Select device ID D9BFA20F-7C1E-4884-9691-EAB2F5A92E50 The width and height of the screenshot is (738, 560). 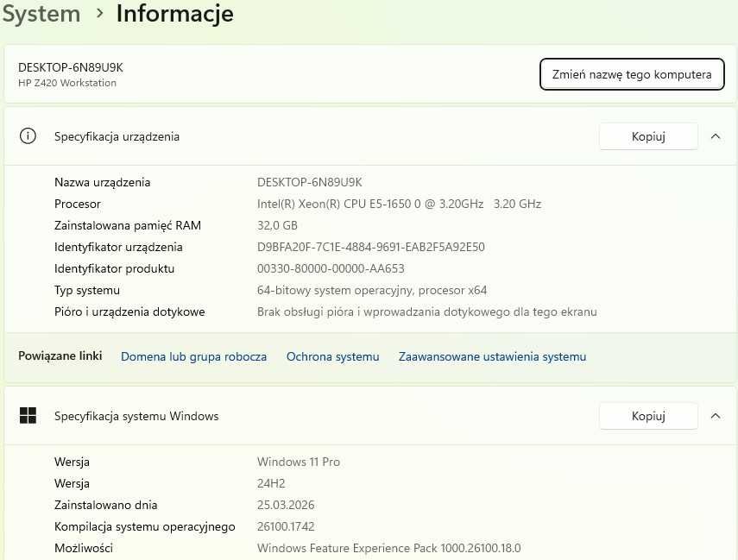(371, 247)
